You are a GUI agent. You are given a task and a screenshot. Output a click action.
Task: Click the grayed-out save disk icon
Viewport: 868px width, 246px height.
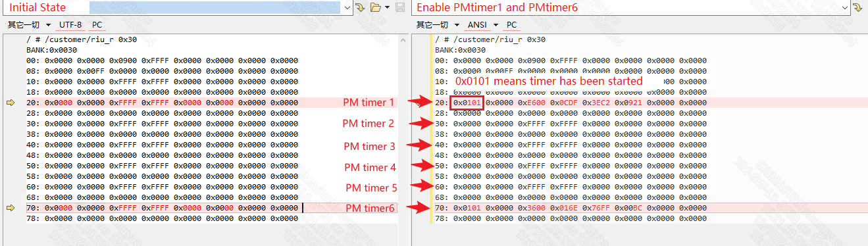coord(400,7)
